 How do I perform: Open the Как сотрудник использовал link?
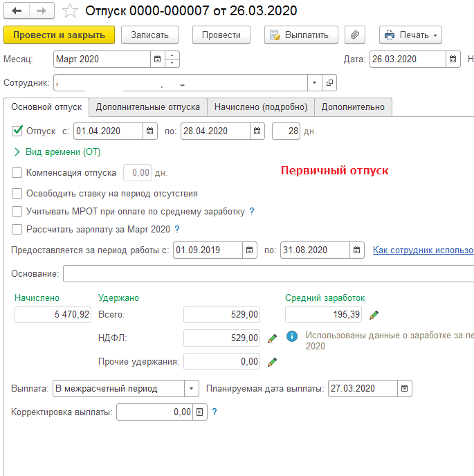423,250
